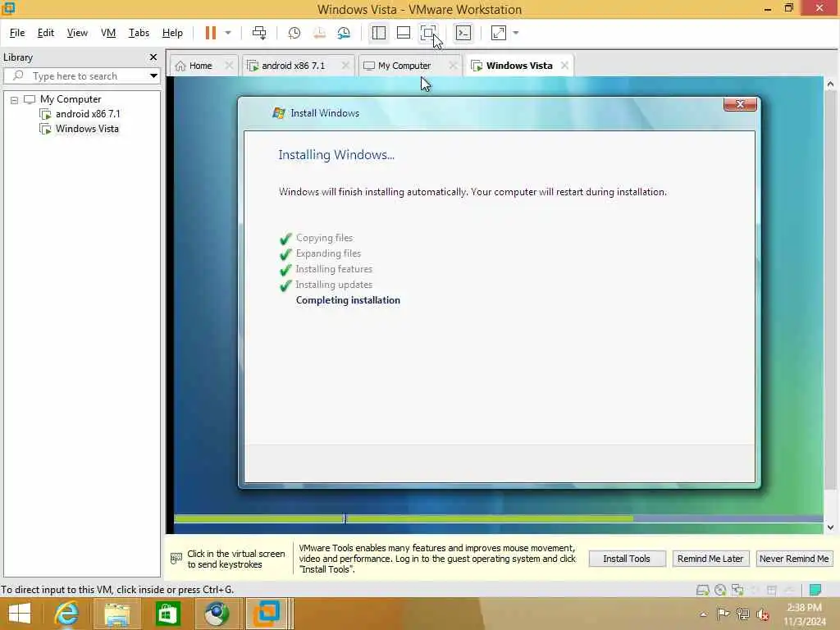Screen dimensions: 840x630
Task: Close the android x86 7.1 tab
Action: [x=345, y=66]
